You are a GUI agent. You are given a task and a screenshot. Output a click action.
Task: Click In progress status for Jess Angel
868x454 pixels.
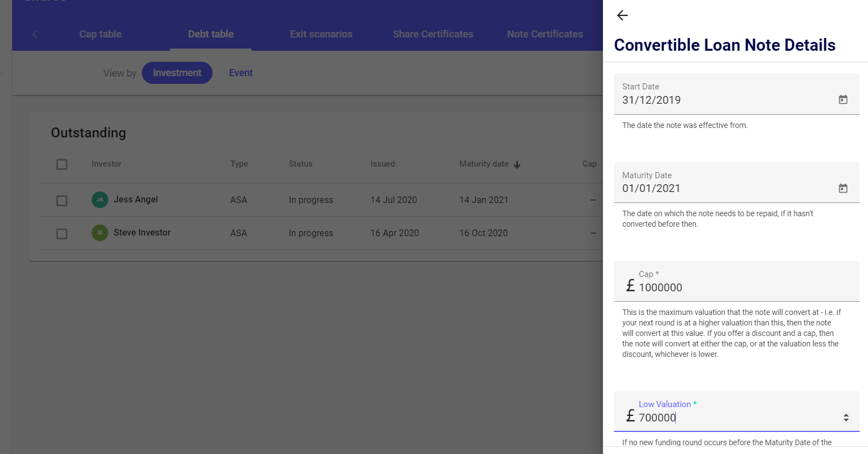point(311,200)
